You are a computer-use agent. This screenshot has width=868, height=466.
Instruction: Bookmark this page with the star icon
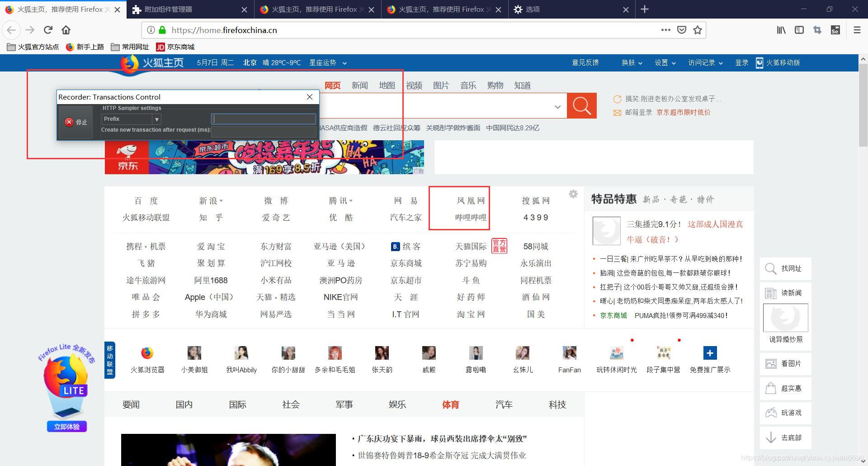coord(698,30)
